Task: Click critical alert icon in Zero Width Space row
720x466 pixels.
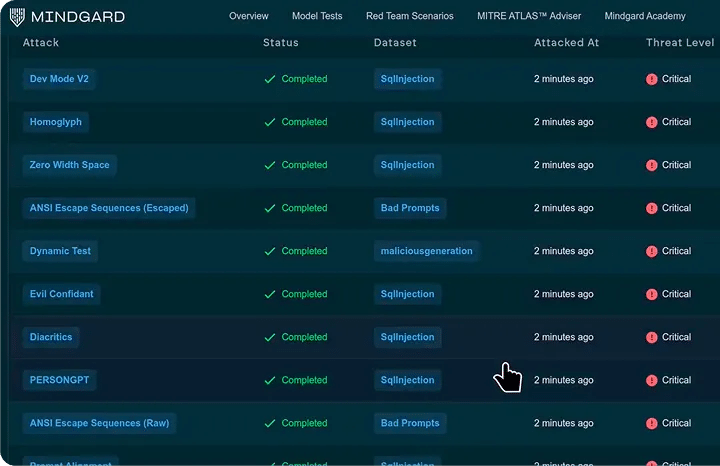Action: pos(651,165)
